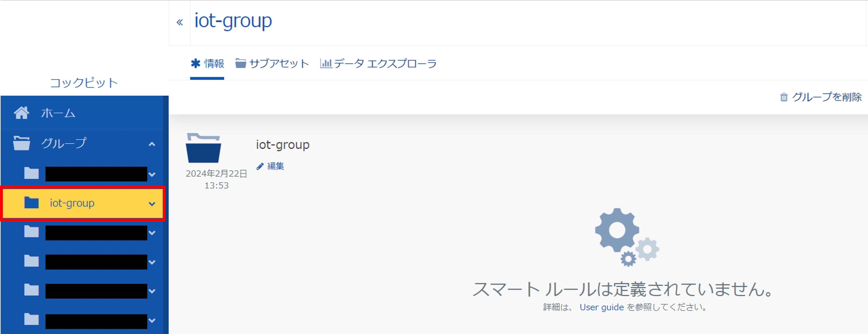Click the double-chevron collapse sidebar icon

click(x=180, y=23)
